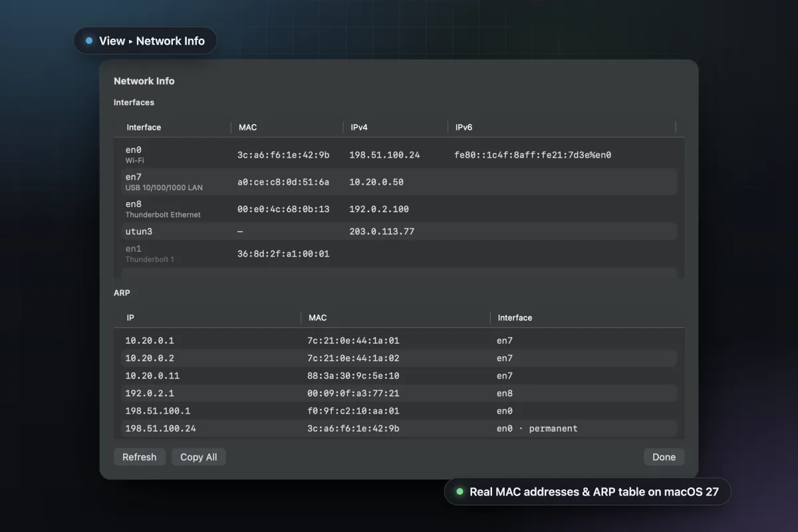The width and height of the screenshot is (798, 532).
Task: Select ARP entry 10.20.0.11
Action: [x=399, y=376]
